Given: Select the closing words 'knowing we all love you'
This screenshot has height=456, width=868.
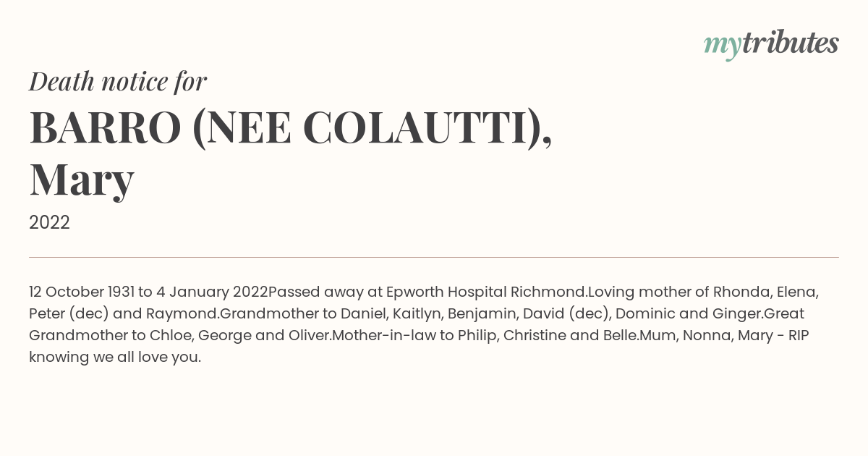Looking at the screenshot, I should point(113,358).
